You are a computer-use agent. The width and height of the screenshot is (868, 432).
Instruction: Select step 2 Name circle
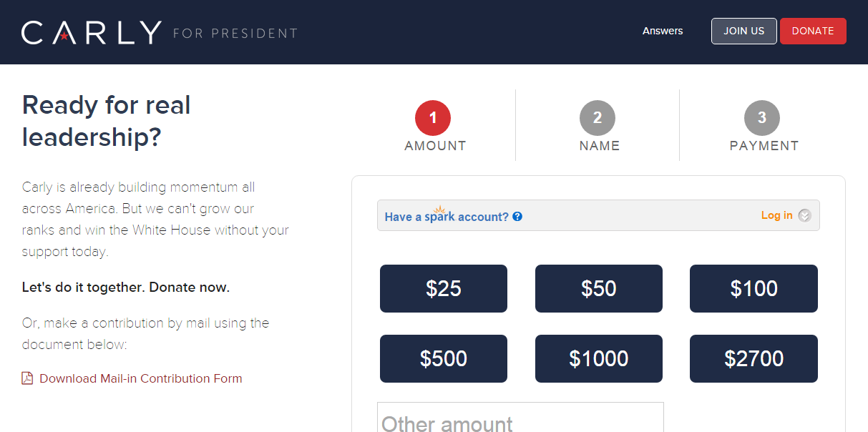598,118
